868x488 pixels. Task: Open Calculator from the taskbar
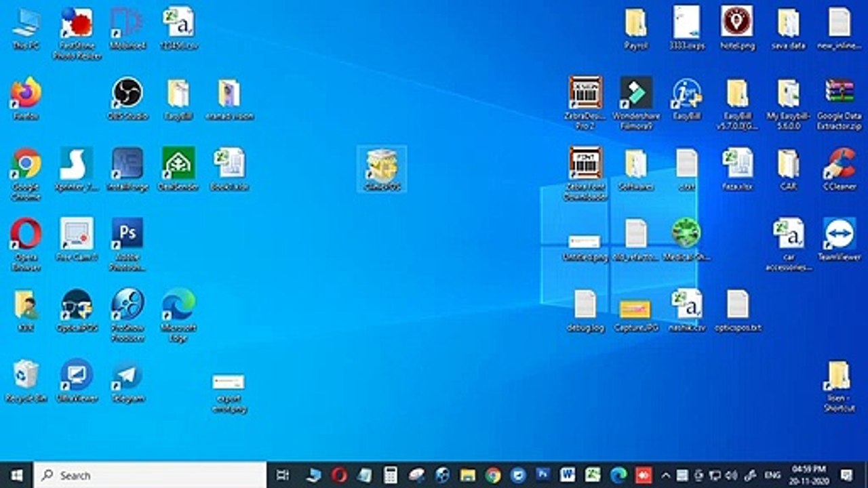391,475
